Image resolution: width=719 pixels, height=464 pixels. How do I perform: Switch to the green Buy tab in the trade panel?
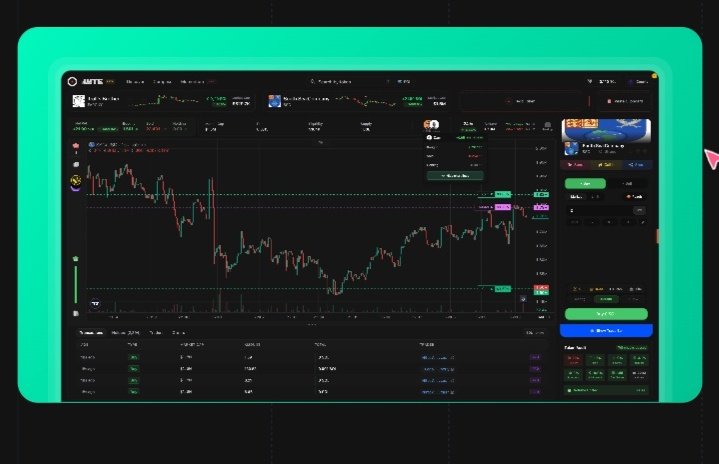(585, 183)
